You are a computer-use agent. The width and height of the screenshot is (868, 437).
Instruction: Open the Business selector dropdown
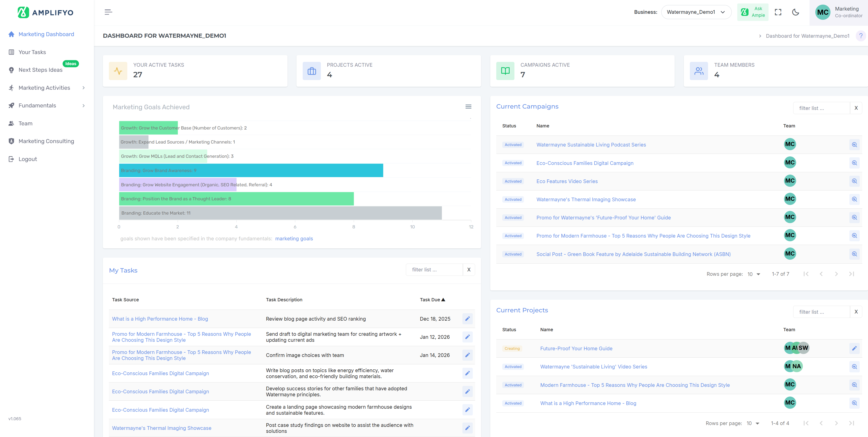pyautogui.click(x=696, y=12)
